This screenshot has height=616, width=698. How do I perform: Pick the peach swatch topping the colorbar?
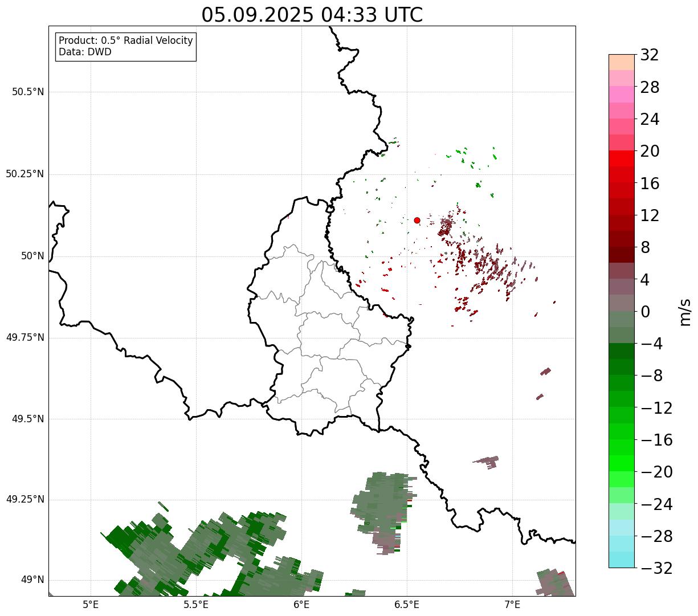point(622,62)
